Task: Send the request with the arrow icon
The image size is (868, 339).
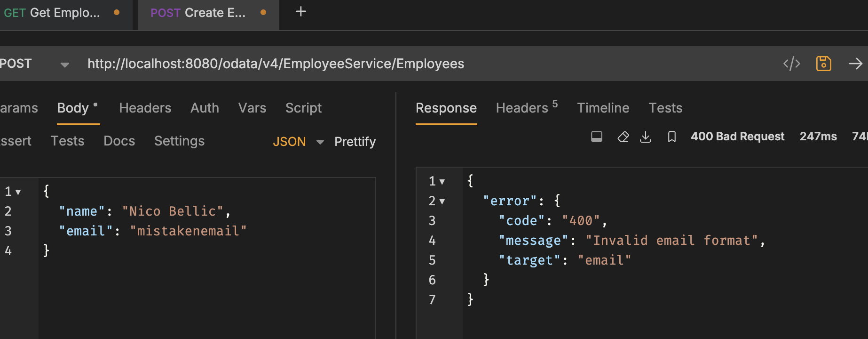Action: (x=856, y=64)
